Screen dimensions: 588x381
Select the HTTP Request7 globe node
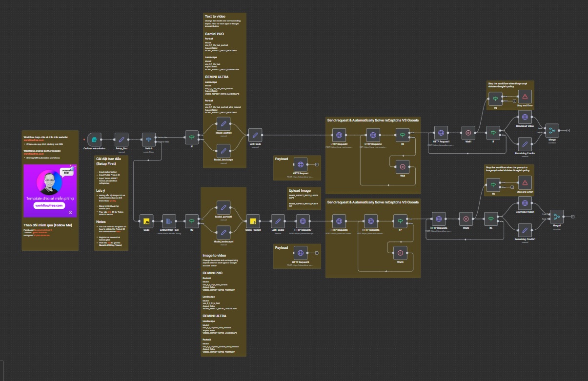point(302,221)
